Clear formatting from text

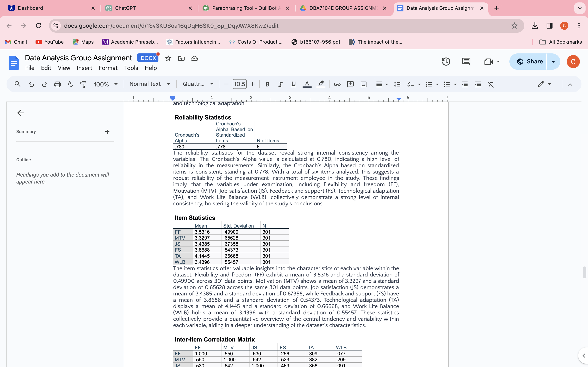pos(491,84)
